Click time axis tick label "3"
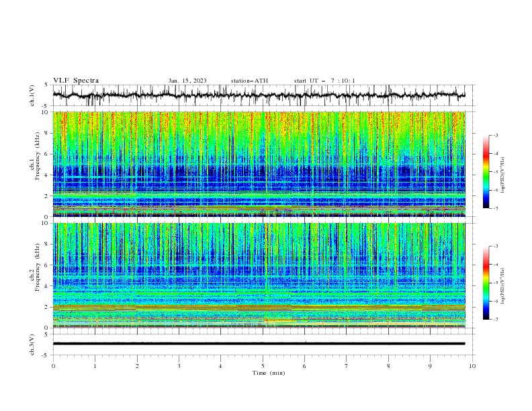 click(179, 366)
